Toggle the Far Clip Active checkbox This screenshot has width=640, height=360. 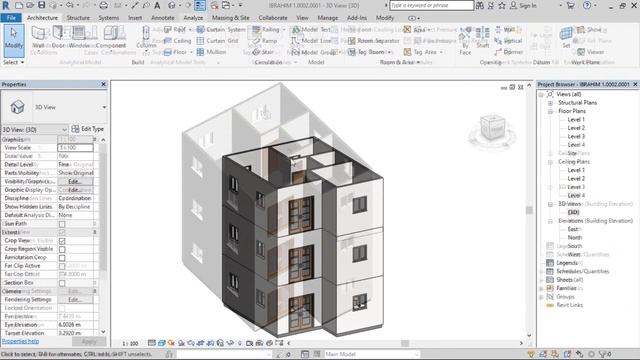[62, 267]
